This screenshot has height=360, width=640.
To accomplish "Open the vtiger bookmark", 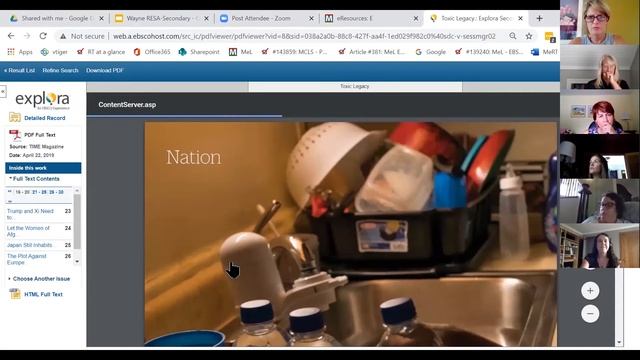I will [54, 52].
